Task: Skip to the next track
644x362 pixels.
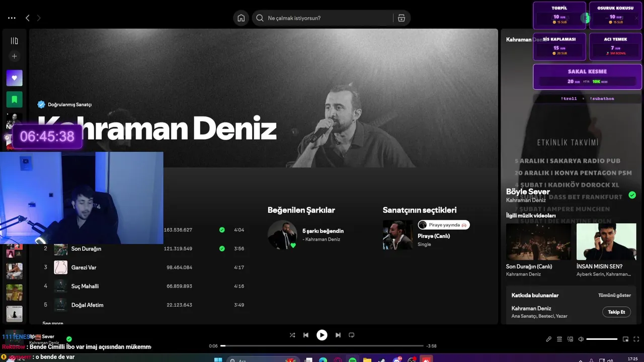Action: (x=338, y=335)
